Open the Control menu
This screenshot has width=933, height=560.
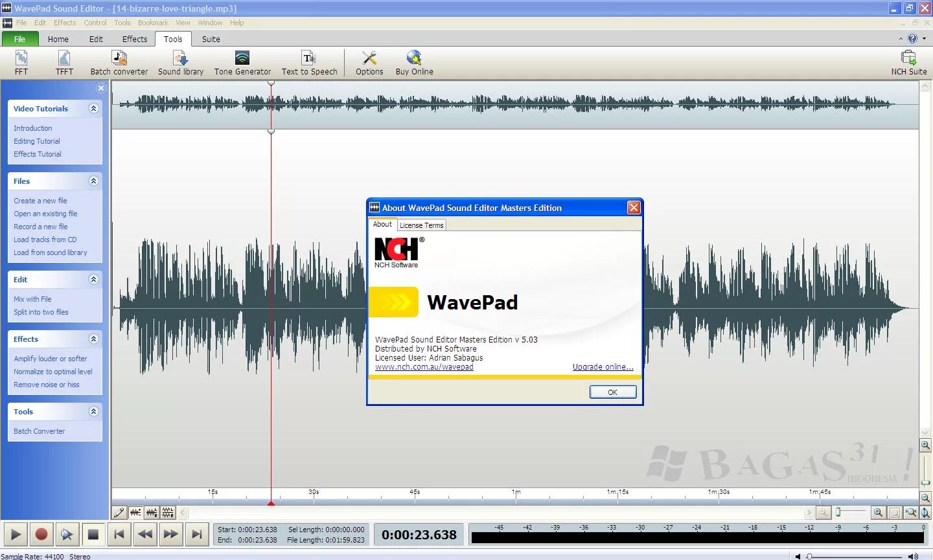(95, 23)
